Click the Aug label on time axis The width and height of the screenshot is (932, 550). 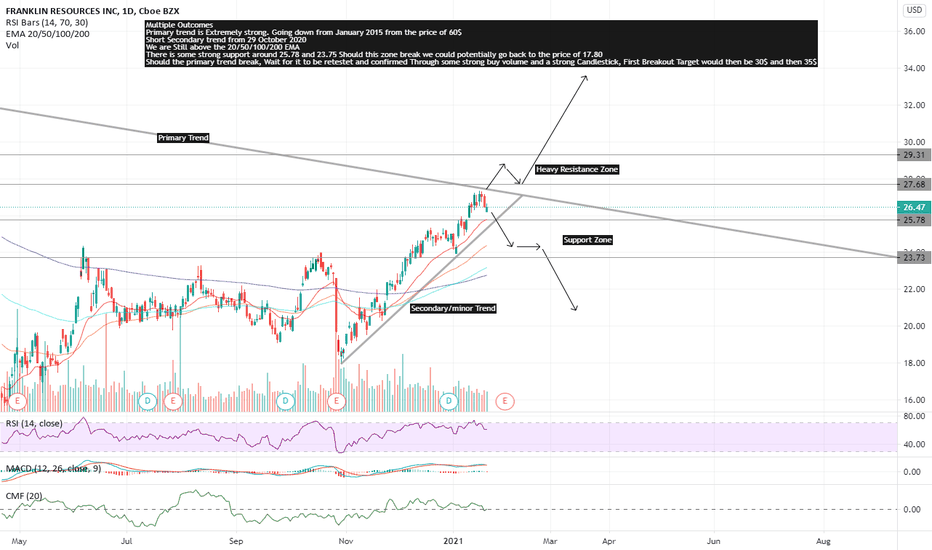[x=823, y=541]
